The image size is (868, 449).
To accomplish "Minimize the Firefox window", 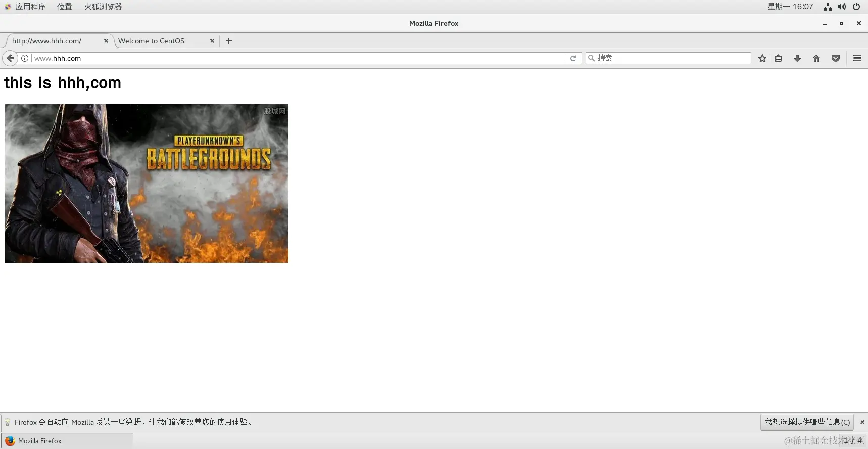I will coord(825,23).
